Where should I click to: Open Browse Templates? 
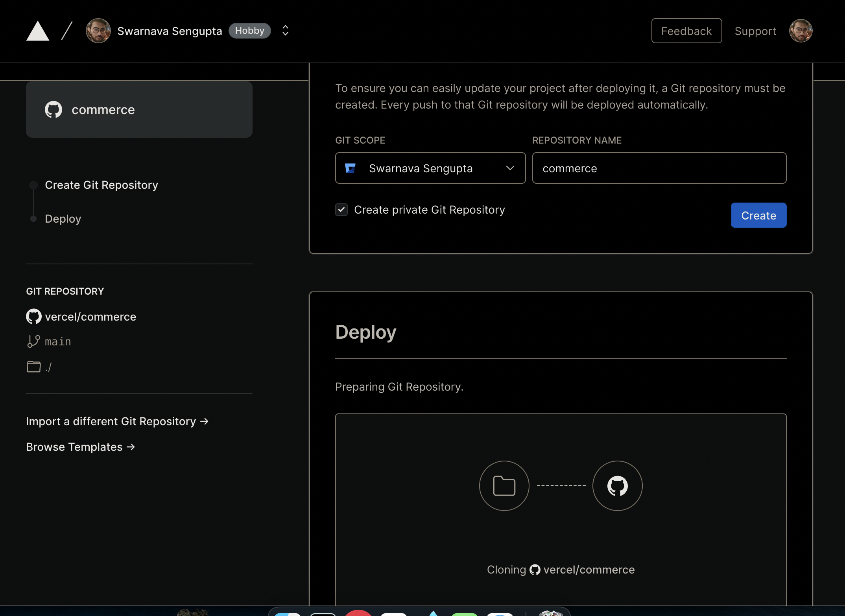coord(80,446)
